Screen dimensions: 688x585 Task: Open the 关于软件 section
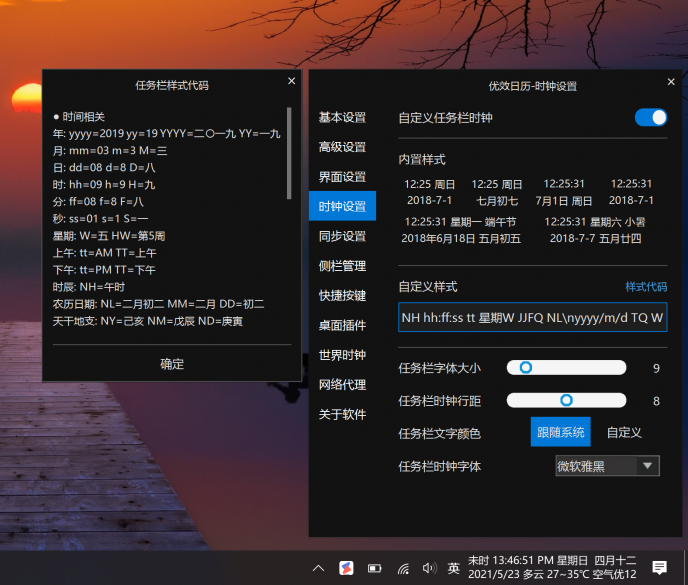click(342, 414)
